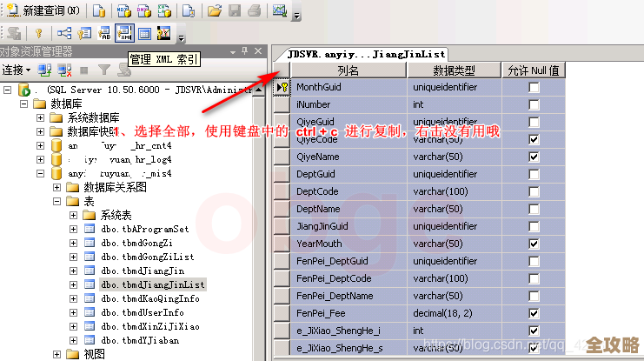Start an Analysis Services MDX query
The image size is (644, 361).
pyautogui.click(x=123, y=10)
